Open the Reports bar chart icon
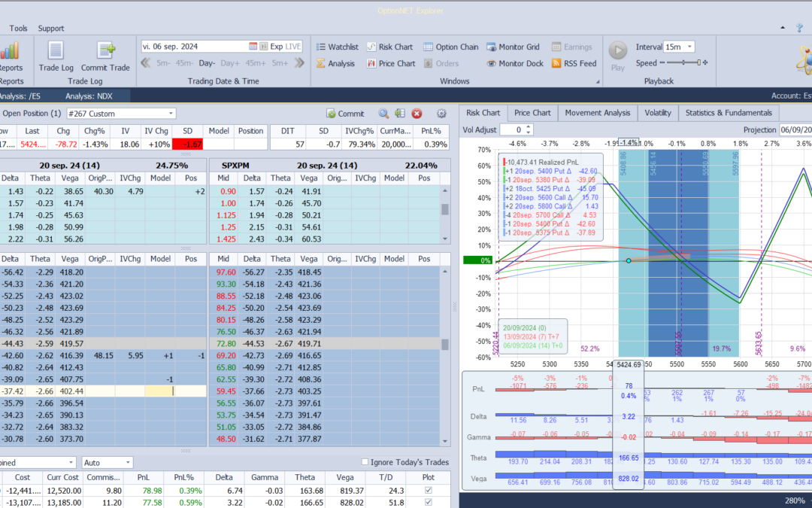Image resolution: width=812 pixels, height=508 pixels. [x=9, y=51]
